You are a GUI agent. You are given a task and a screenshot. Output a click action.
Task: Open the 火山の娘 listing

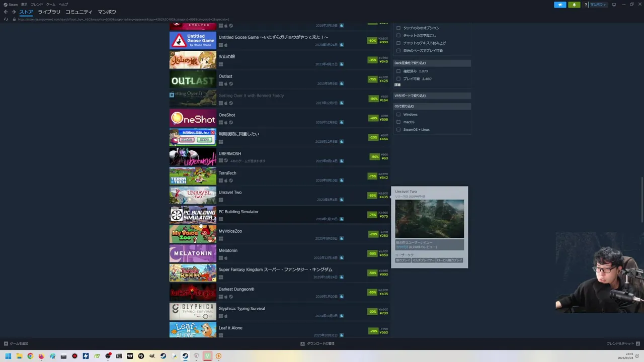click(279, 60)
